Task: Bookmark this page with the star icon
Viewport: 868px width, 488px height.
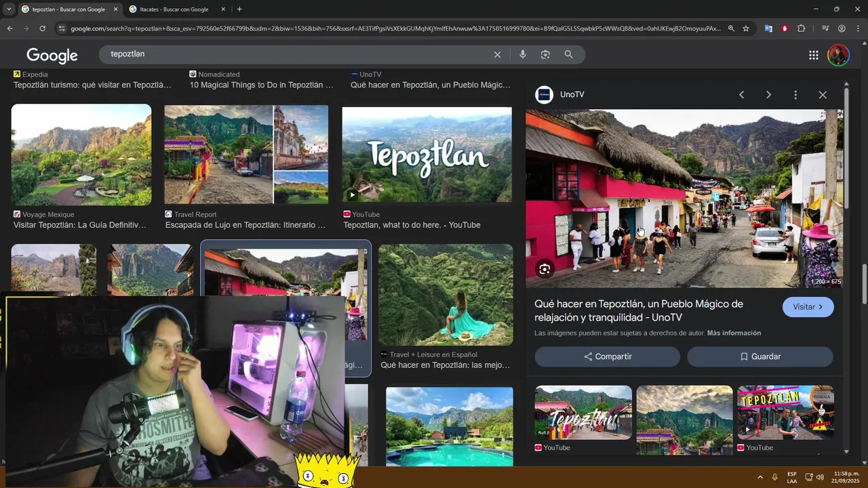Action: click(x=746, y=28)
